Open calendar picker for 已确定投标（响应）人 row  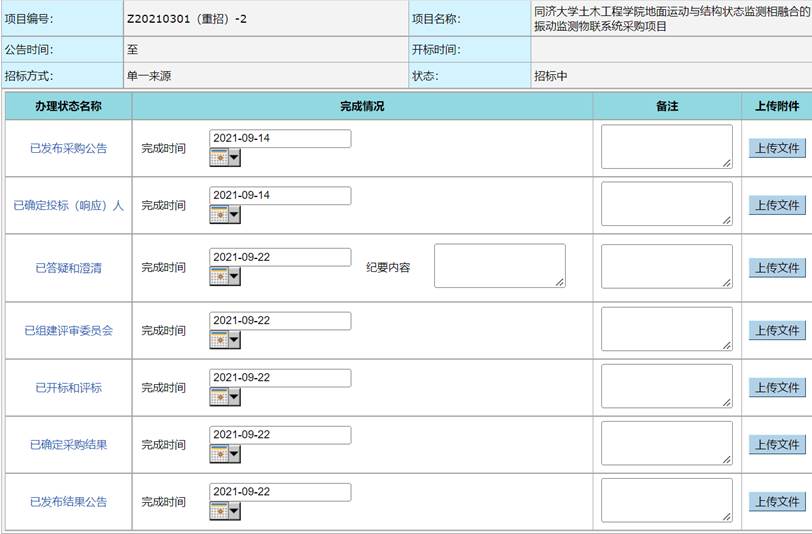point(225,214)
